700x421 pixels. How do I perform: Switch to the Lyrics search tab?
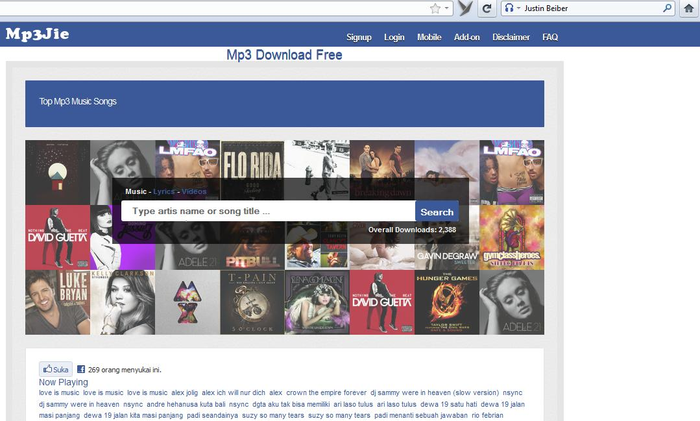164,192
